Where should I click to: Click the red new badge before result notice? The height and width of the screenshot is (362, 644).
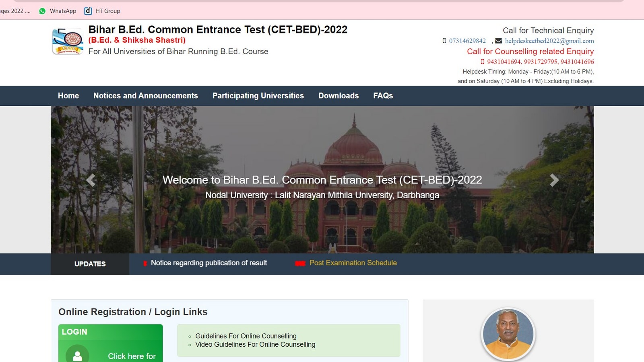(145, 263)
